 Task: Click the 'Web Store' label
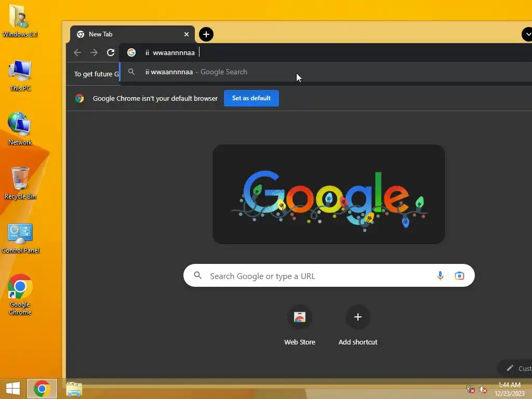click(300, 342)
